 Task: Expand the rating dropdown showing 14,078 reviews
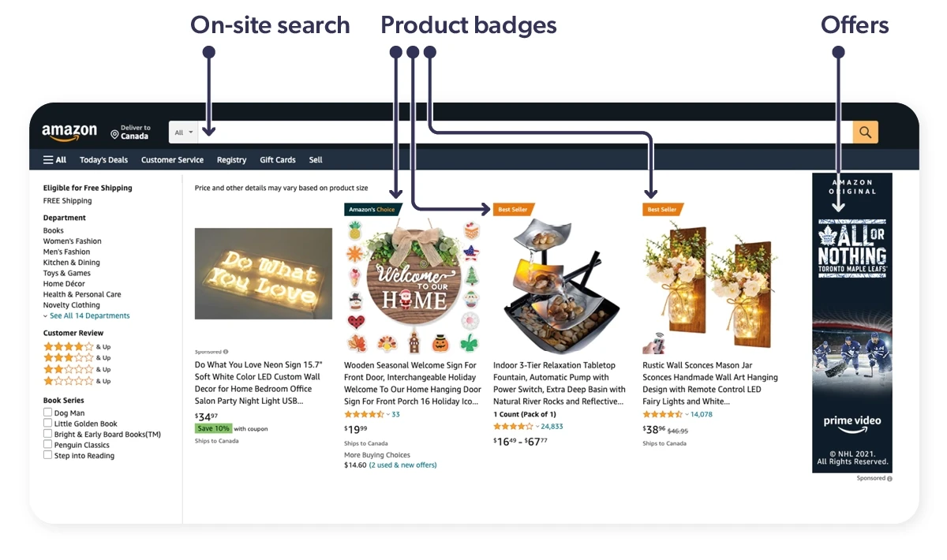click(x=687, y=414)
